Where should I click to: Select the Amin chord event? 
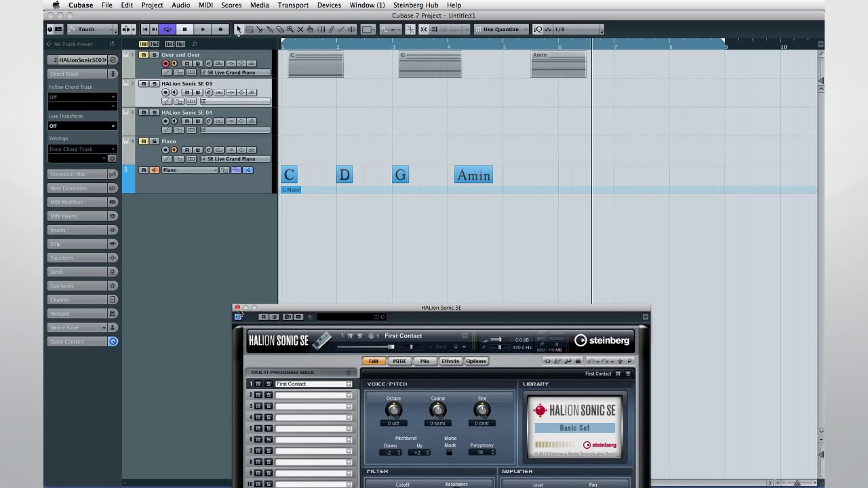pyautogui.click(x=473, y=175)
